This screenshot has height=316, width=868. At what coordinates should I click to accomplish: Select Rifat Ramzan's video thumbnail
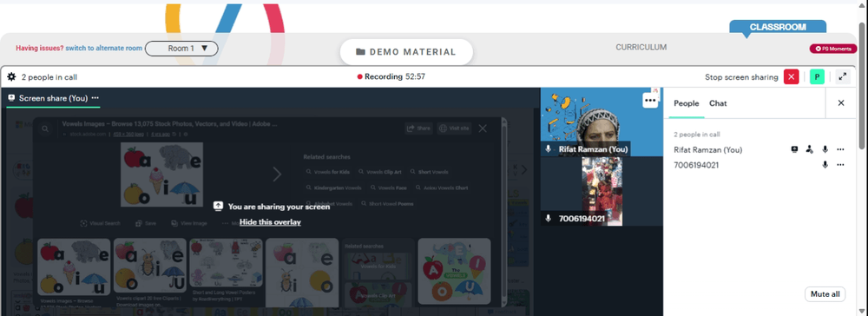[x=602, y=122]
